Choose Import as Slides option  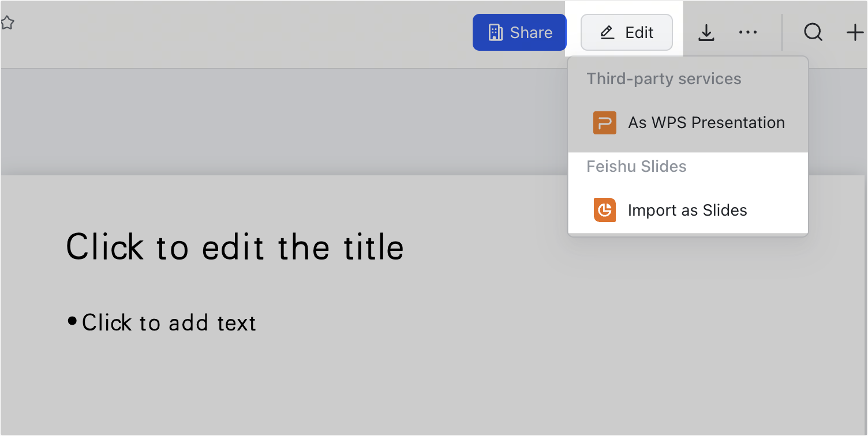(x=687, y=210)
